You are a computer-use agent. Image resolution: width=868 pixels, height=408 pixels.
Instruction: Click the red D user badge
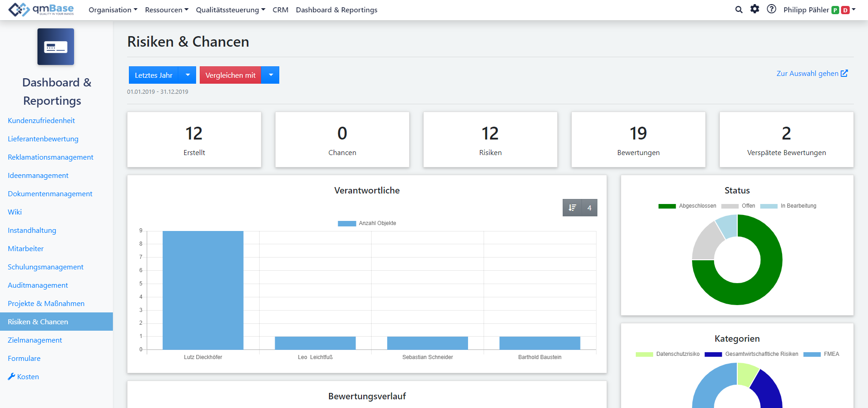(x=845, y=10)
